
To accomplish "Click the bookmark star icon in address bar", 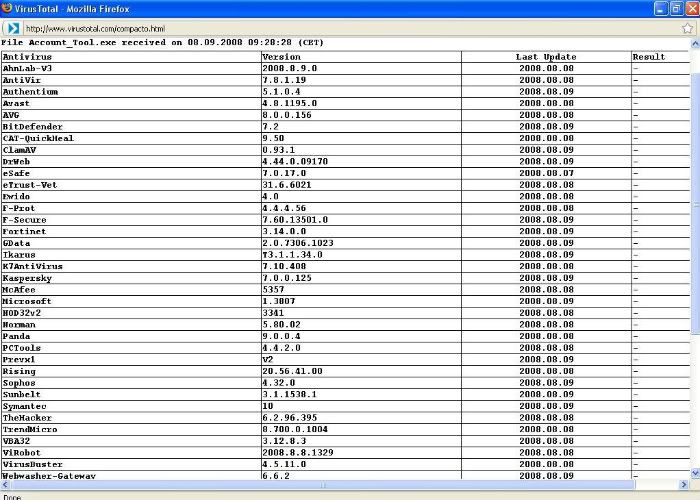I will pyautogui.click(x=688, y=29).
